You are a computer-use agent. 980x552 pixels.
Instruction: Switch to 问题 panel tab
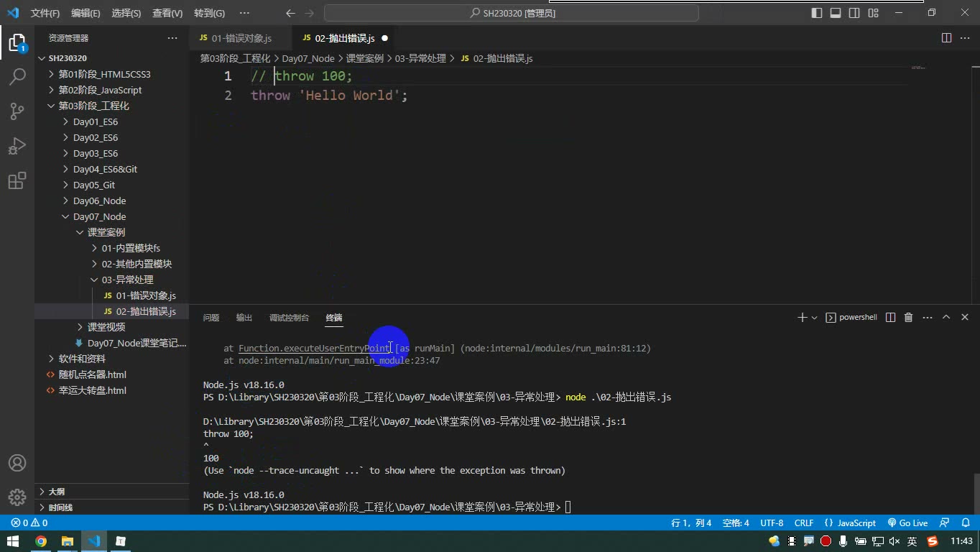tap(211, 317)
